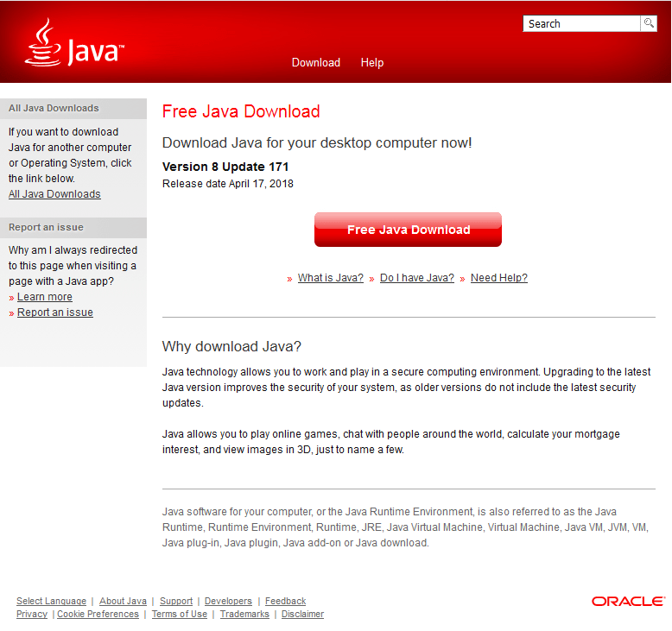Open the Help menu in header
The image size is (672, 631).
pos(372,62)
